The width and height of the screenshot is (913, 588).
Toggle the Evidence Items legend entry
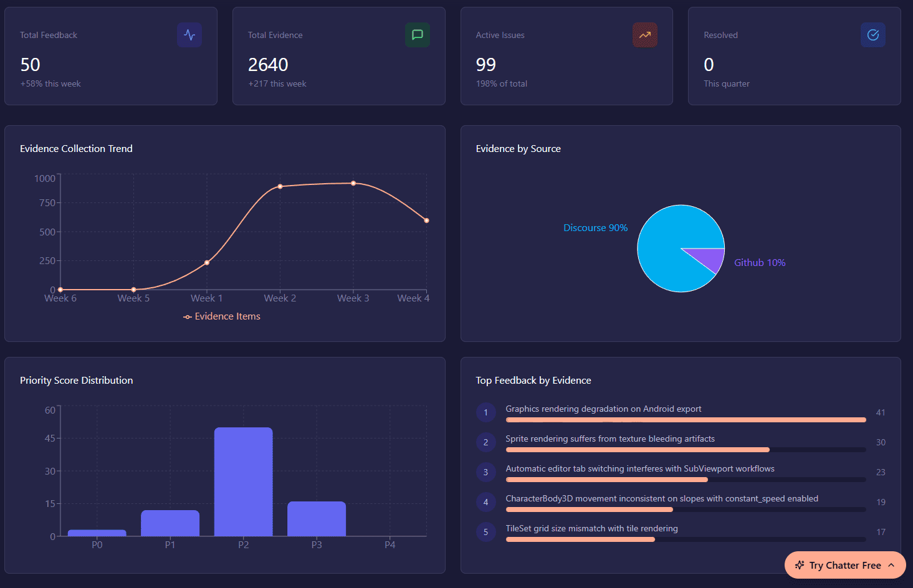point(222,316)
